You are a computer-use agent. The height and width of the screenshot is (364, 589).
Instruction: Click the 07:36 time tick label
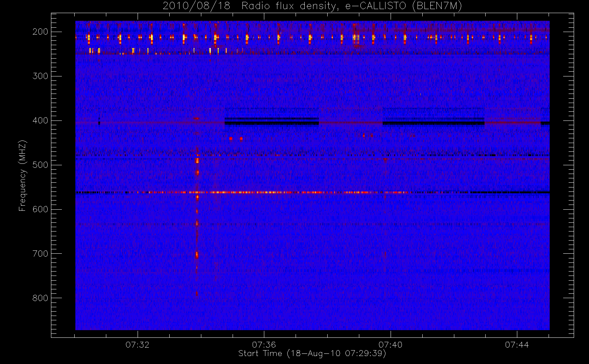264,345
